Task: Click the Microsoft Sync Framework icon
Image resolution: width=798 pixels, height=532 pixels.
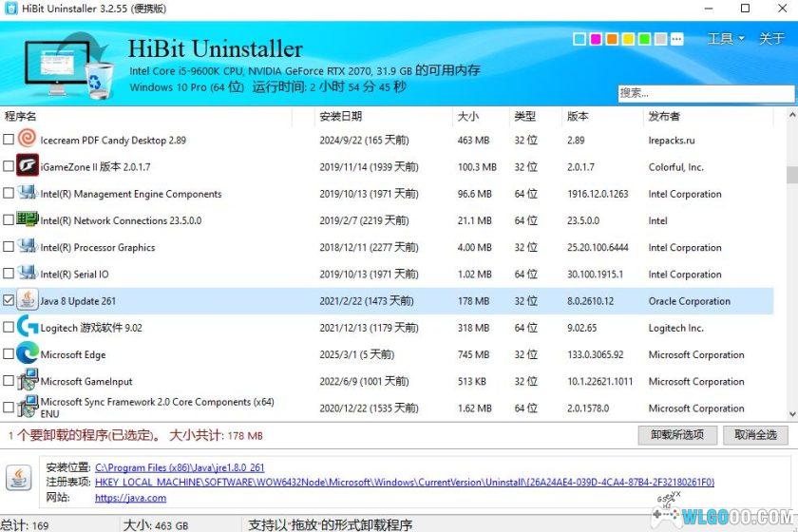Action: pos(27,407)
